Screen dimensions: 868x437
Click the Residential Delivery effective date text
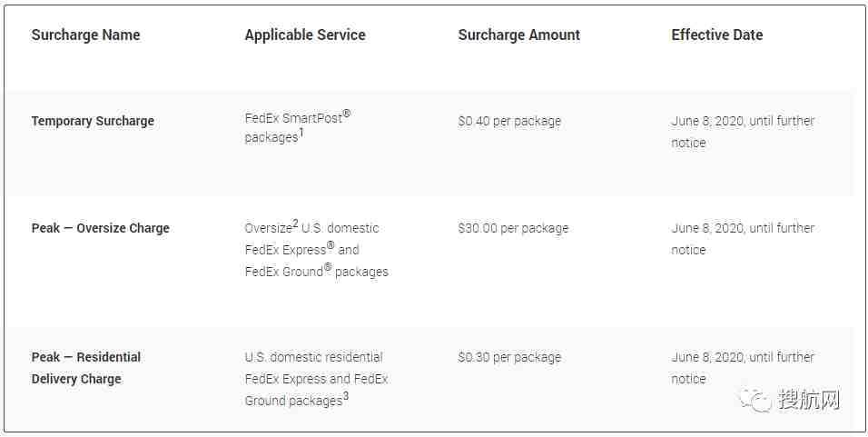(743, 368)
